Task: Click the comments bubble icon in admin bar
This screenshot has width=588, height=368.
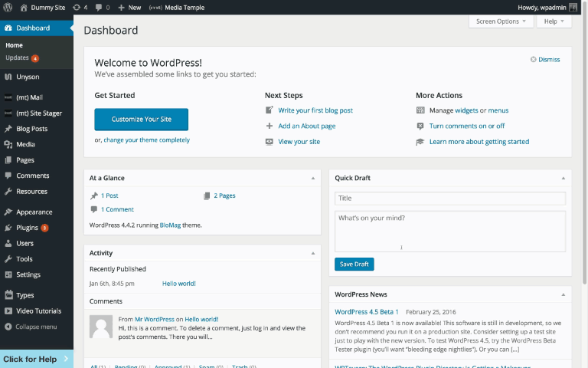Action: [x=101, y=7]
